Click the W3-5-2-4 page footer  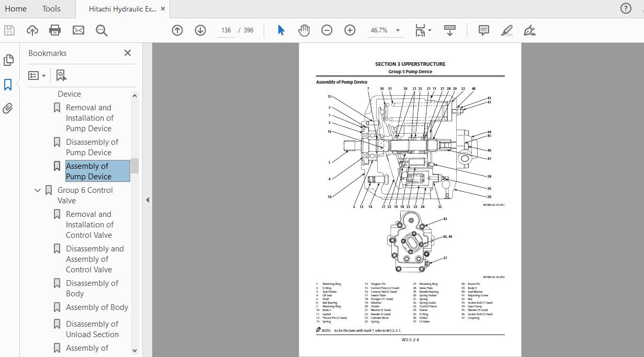[x=410, y=340]
